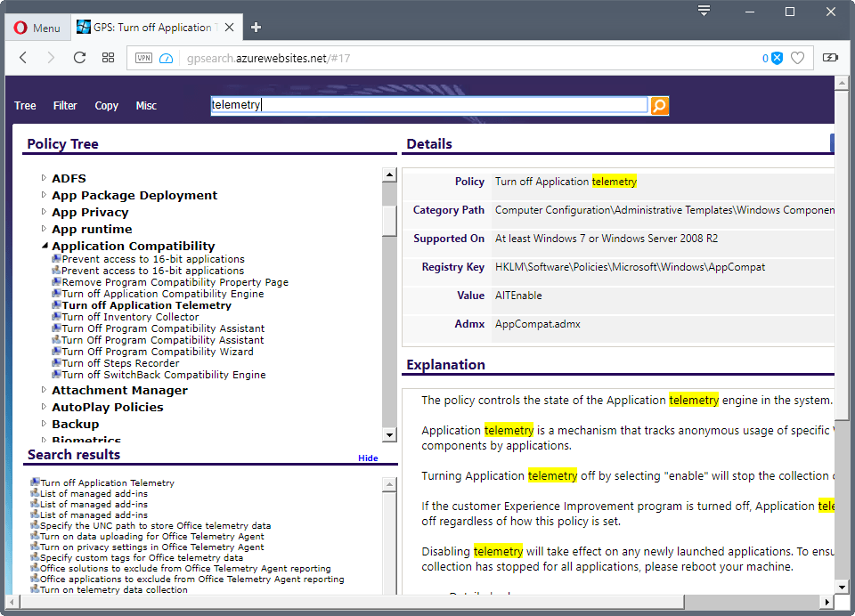Click the battery saver icon
The width and height of the screenshot is (855, 616).
(x=830, y=58)
